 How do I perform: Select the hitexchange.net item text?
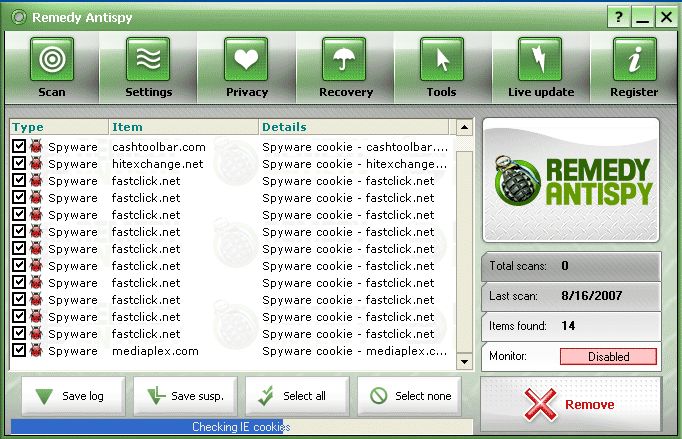[157, 164]
